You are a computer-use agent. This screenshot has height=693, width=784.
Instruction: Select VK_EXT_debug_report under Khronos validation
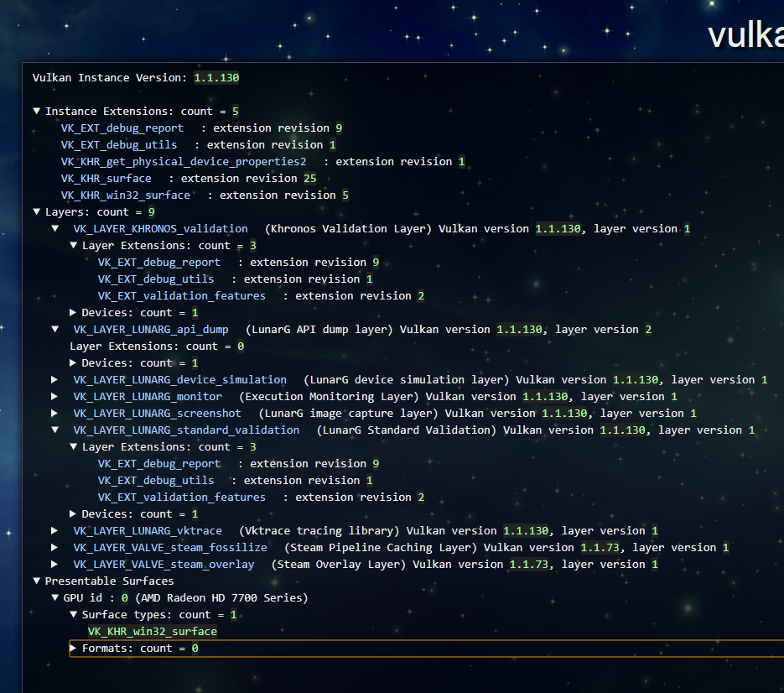159,262
